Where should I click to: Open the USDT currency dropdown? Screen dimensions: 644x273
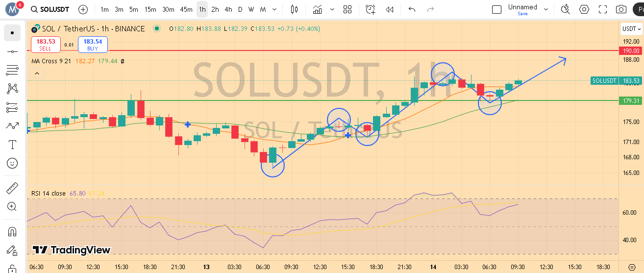(x=631, y=29)
